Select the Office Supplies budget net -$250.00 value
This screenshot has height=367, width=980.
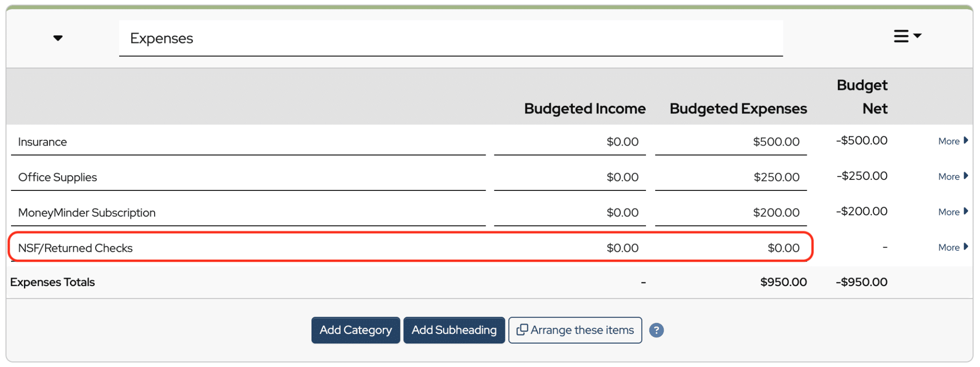pyautogui.click(x=862, y=176)
